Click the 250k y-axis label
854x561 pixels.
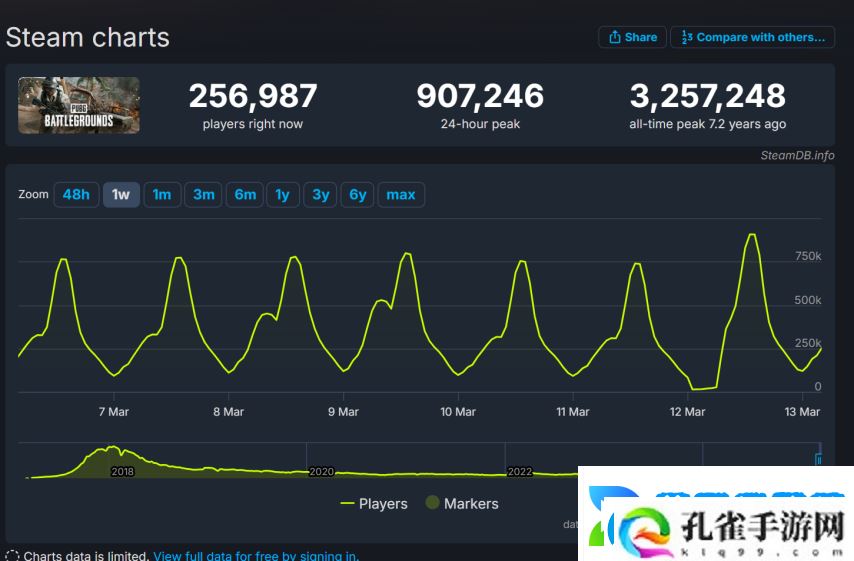click(808, 343)
